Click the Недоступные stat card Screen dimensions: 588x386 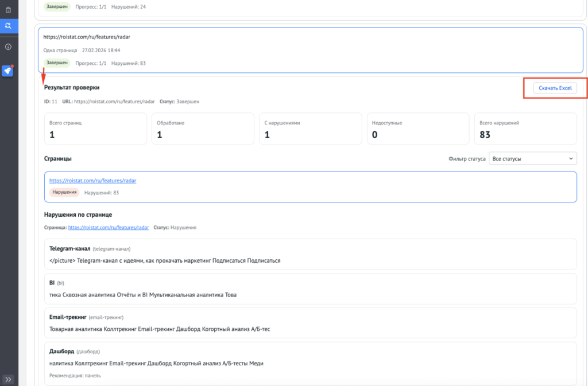coord(417,128)
